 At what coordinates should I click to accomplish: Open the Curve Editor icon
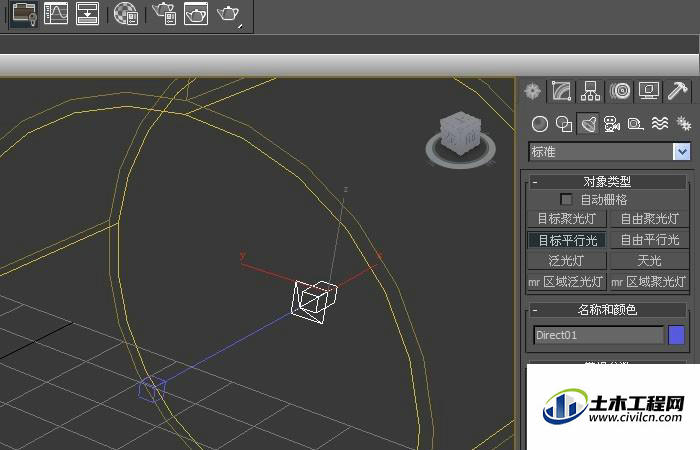coord(56,13)
